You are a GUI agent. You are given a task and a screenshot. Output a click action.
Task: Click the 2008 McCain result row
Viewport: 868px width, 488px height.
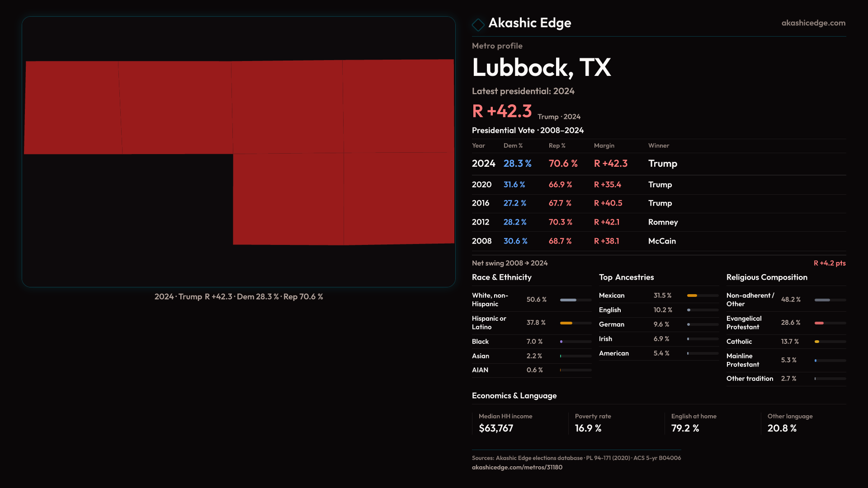pyautogui.click(x=574, y=241)
